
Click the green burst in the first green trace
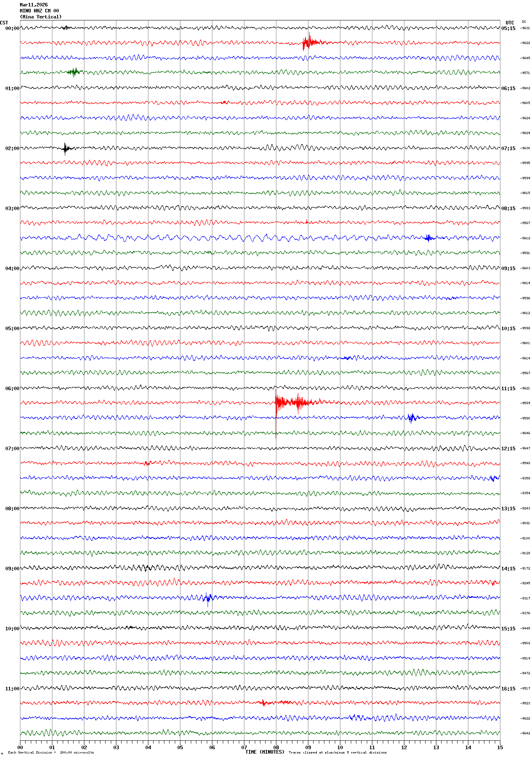click(74, 72)
